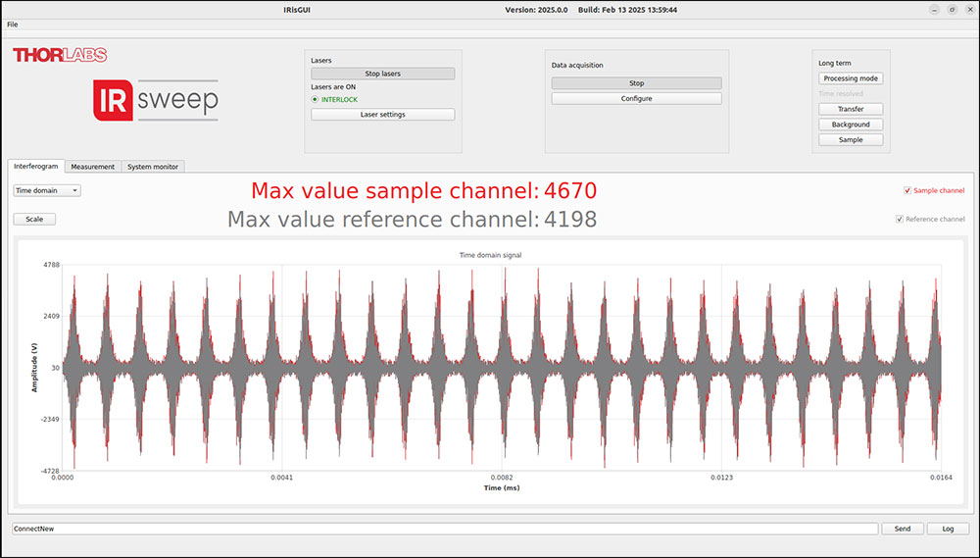The image size is (980, 558).
Task: Select the Interferogram tab
Action: point(36,166)
